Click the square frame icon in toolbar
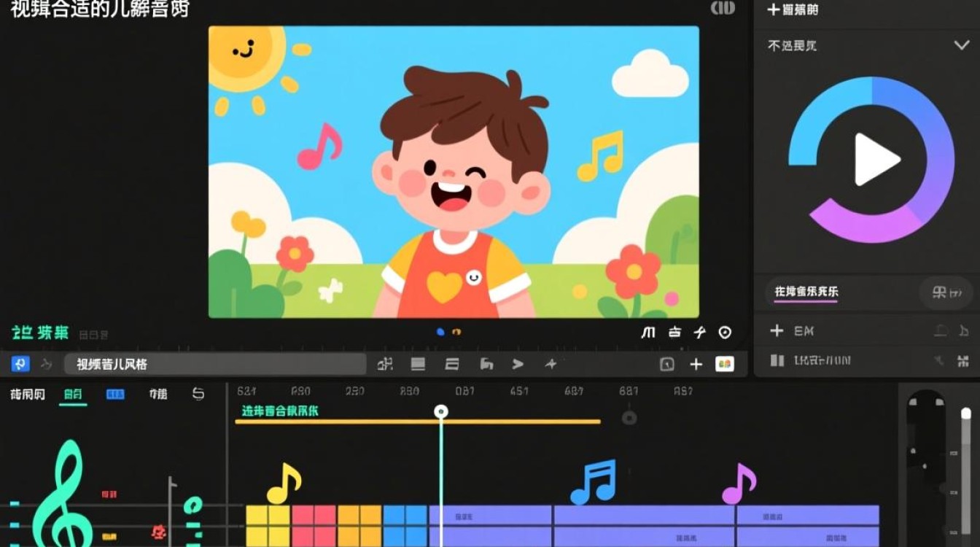Image resolution: width=980 pixels, height=547 pixels. click(666, 364)
